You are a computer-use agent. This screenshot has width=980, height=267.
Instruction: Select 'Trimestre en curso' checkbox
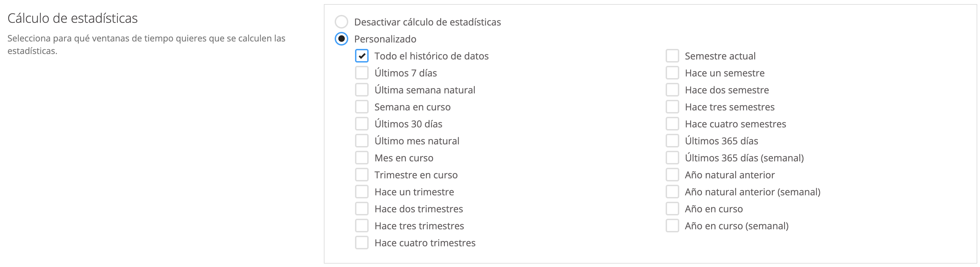point(361,175)
